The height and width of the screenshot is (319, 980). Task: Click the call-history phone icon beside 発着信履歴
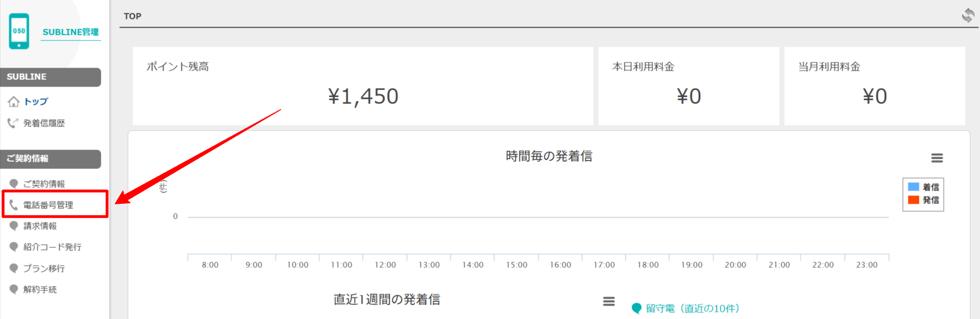pyautogui.click(x=13, y=123)
